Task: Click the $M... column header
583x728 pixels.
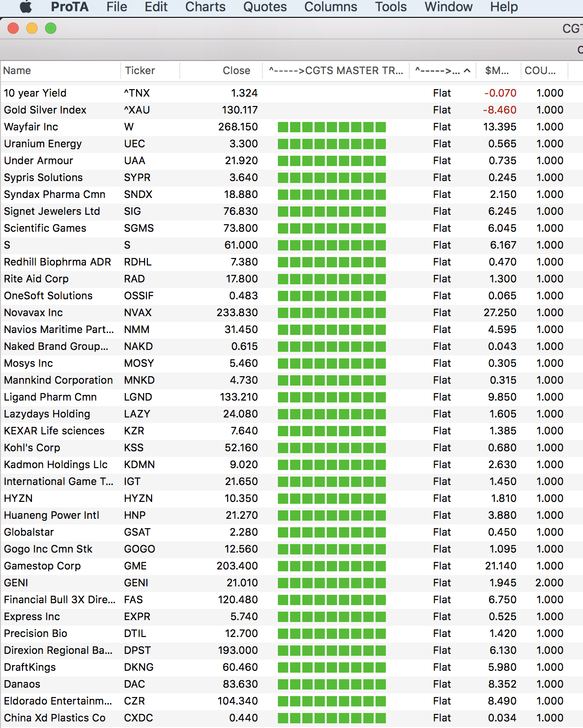Action: point(498,71)
